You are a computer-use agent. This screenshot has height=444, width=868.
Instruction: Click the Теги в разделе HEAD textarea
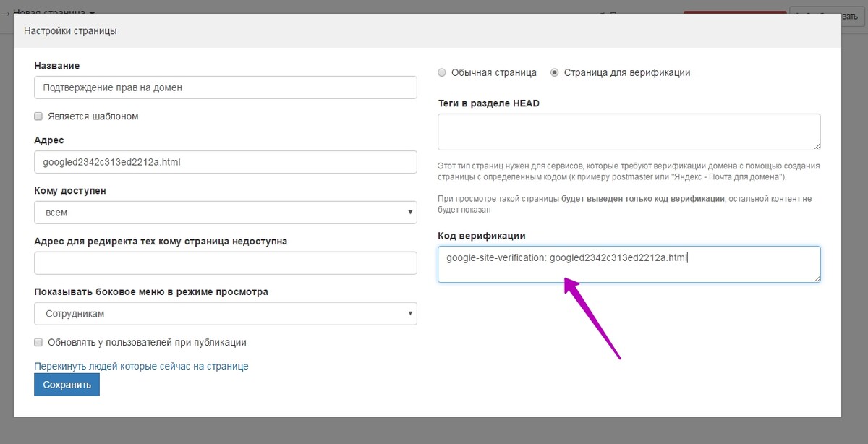tap(629, 132)
